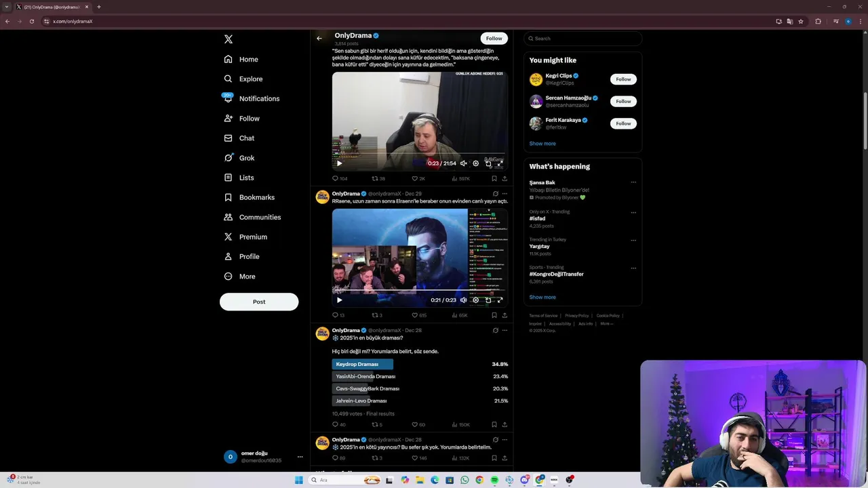Image resolution: width=868 pixels, height=488 pixels.
Task: Go back with the profile back arrow
Action: [x=319, y=39]
